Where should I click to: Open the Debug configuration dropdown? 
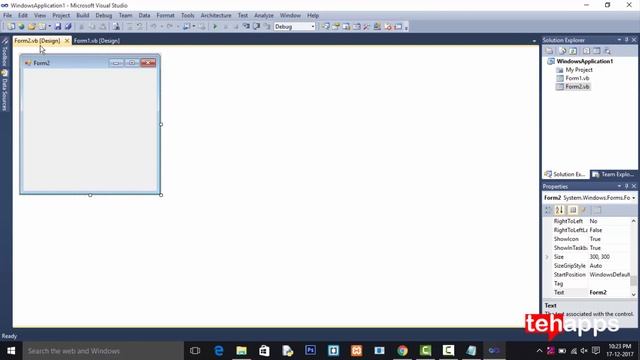[x=313, y=27]
